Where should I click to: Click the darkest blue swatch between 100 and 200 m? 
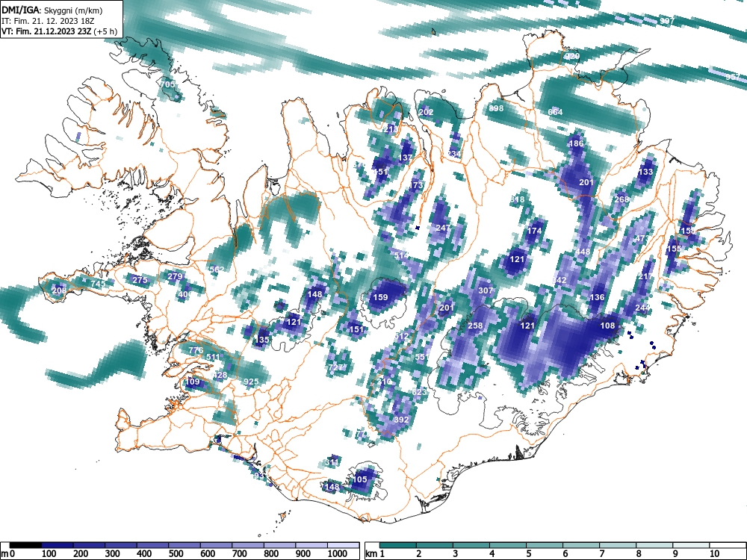pos(58,545)
